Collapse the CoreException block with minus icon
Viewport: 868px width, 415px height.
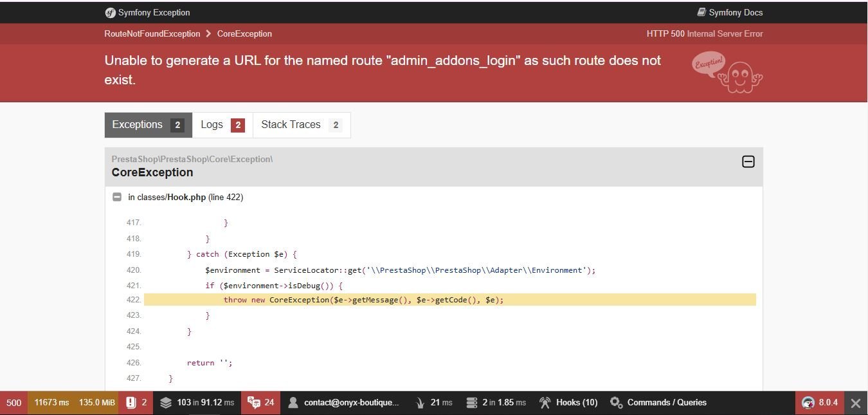click(748, 161)
